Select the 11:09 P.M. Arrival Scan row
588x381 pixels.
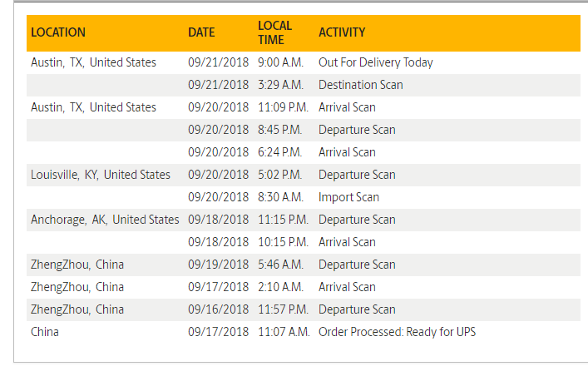click(x=304, y=107)
